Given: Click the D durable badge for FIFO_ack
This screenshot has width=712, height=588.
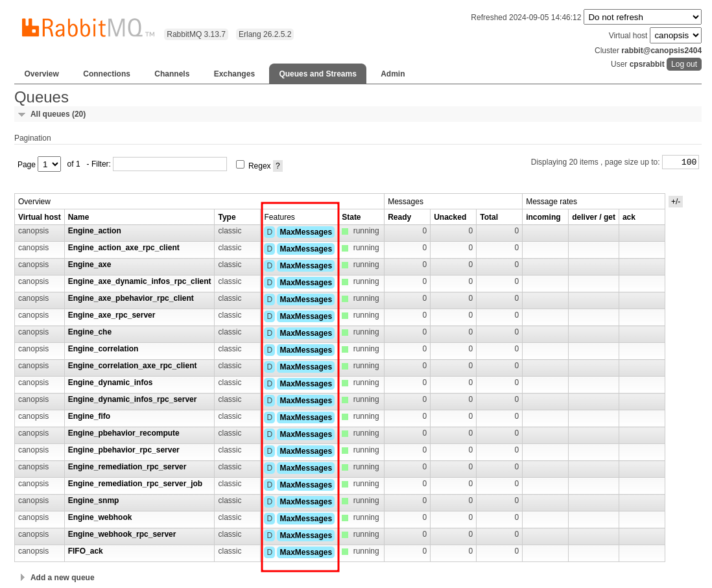Looking at the screenshot, I should [x=269, y=552].
